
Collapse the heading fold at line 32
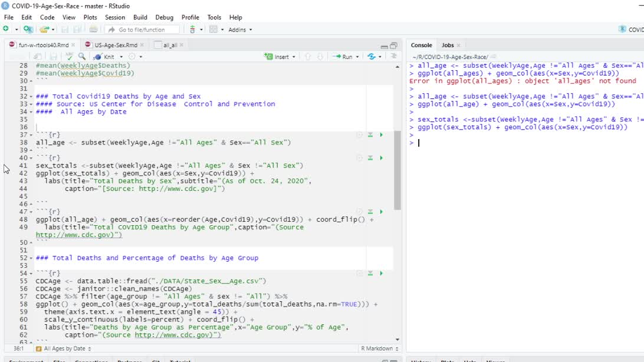31,97
